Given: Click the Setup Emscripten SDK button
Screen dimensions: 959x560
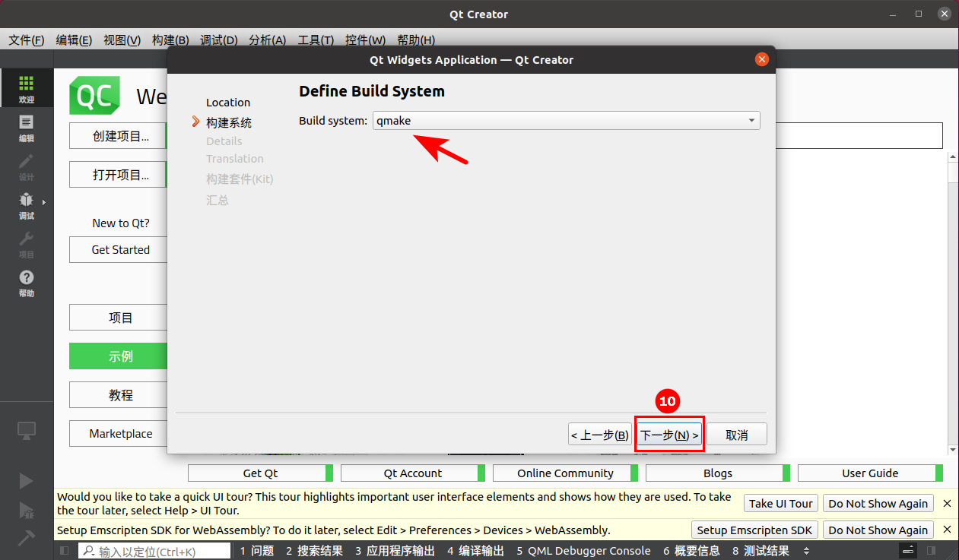Looking at the screenshot, I should pyautogui.click(x=754, y=530).
